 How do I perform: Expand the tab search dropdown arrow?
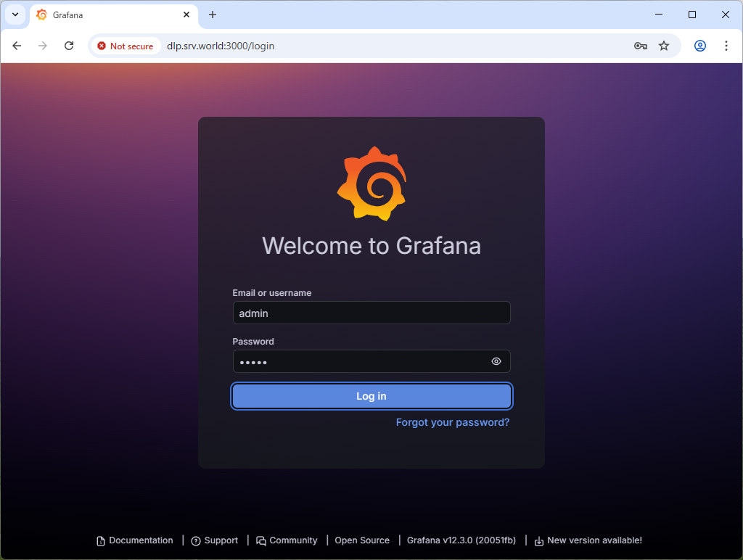[15, 15]
